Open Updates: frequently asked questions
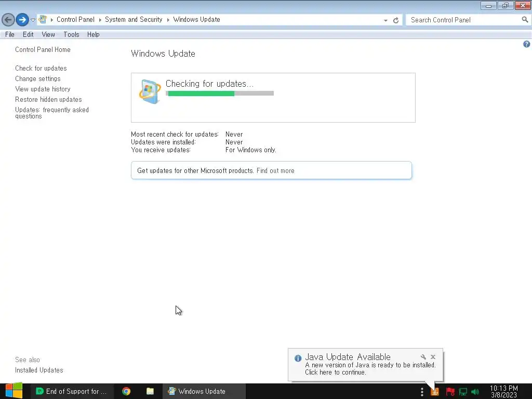Screen dimensions: 532x399 point(52,113)
